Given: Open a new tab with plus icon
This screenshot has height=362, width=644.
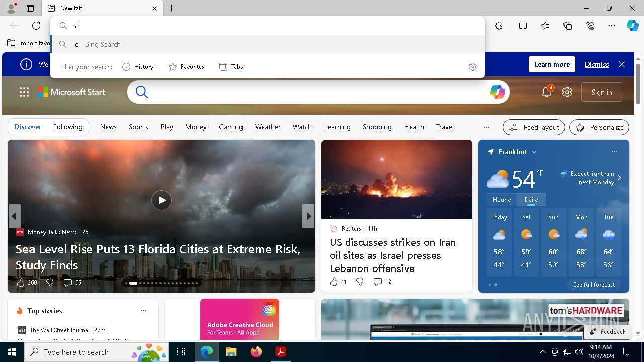Looking at the screenshot, I should coord(172,8).
